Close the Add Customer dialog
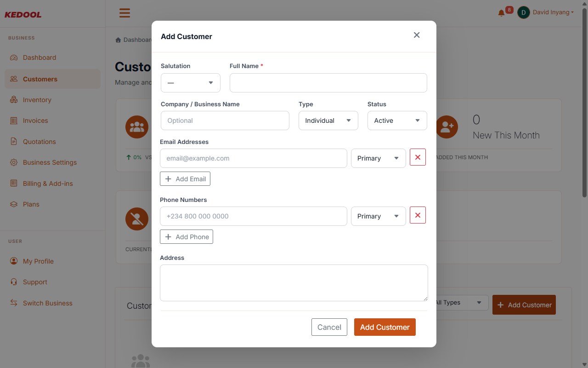588x368 pixels. (x=417, y=35)
